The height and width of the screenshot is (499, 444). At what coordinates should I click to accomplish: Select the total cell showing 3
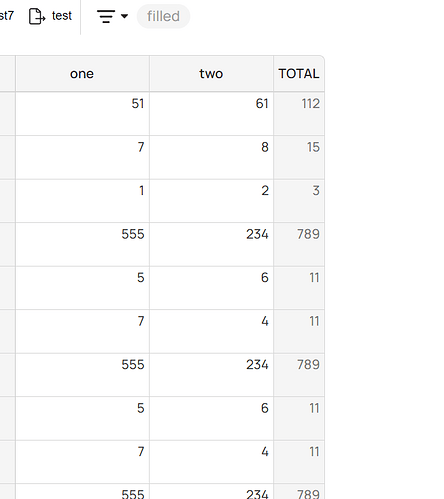pyautogui.click(x=299, y=201)
